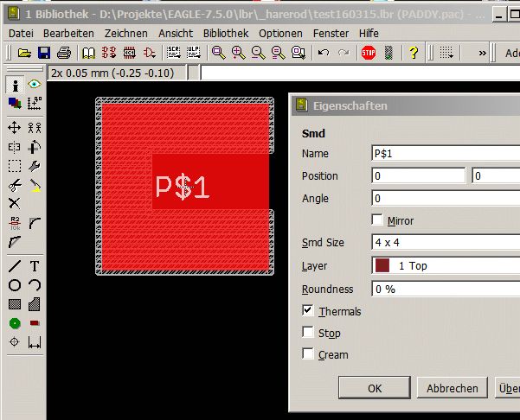Viewport: 520px width, 420px height.
Task: Tick the Mirror checkbox
Action: [x=377, y=220]
